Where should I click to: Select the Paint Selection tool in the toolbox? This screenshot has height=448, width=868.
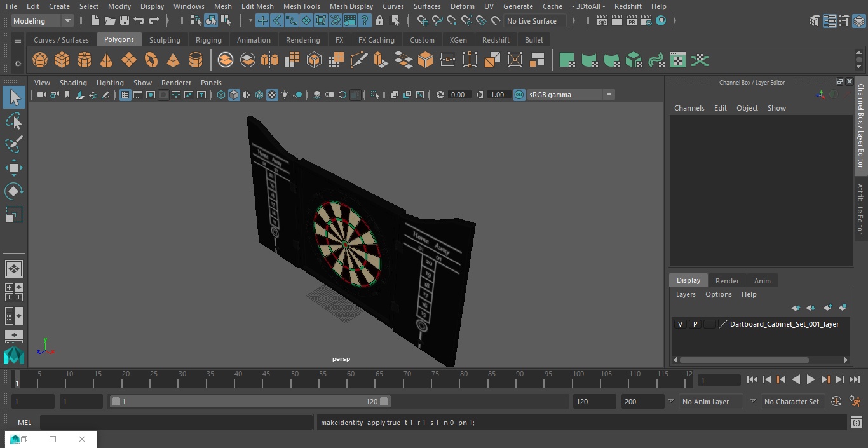click(14, 144)
